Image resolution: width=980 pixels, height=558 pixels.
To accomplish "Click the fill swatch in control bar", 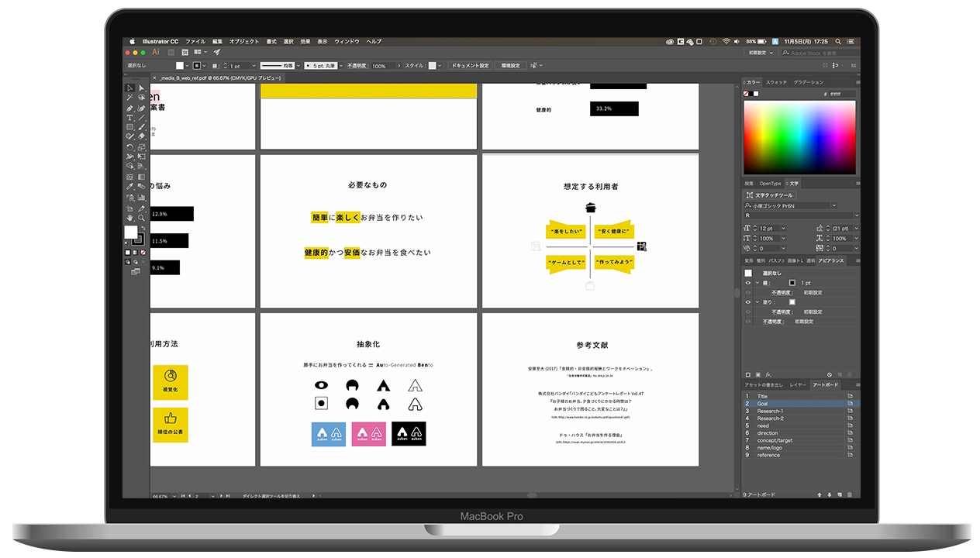I will [179, 66].
